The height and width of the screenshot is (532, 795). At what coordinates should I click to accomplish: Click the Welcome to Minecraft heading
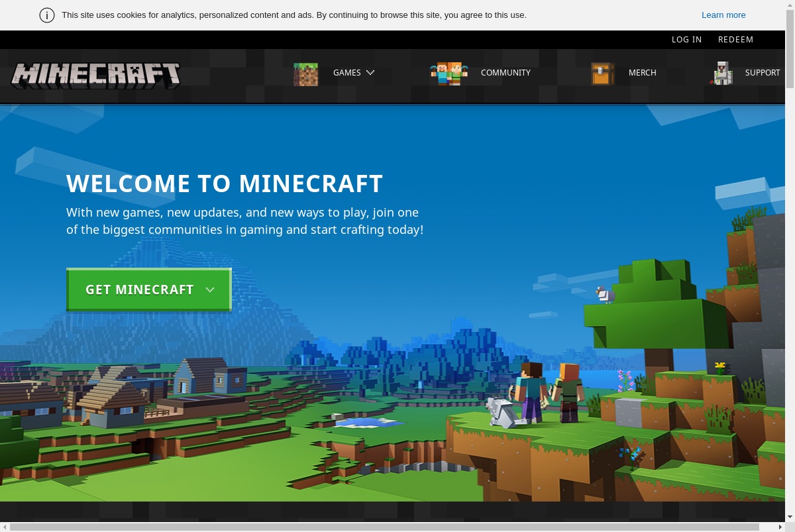click(x=225, y=184)
